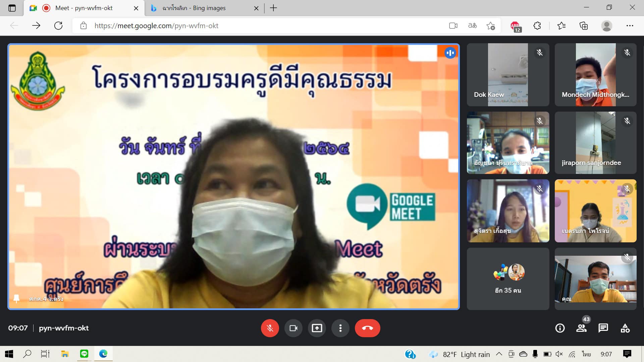Image resolution: width=644 pixels, height=362 pixels.
Task: Show hidden system tray icons
Action: coord(499,354)
